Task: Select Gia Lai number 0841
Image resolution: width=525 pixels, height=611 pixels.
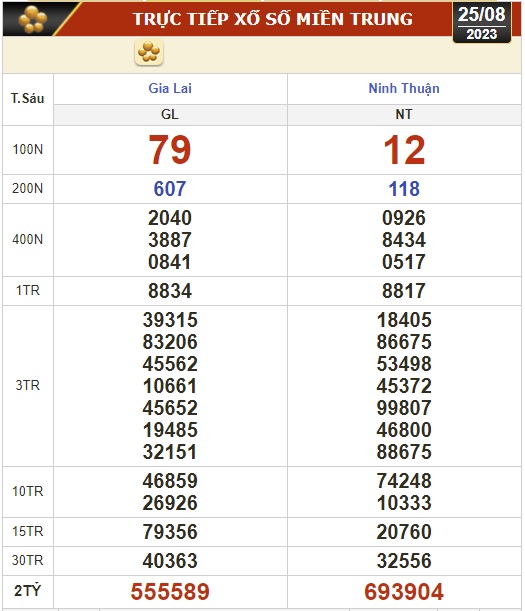Action: pos(170,262)
